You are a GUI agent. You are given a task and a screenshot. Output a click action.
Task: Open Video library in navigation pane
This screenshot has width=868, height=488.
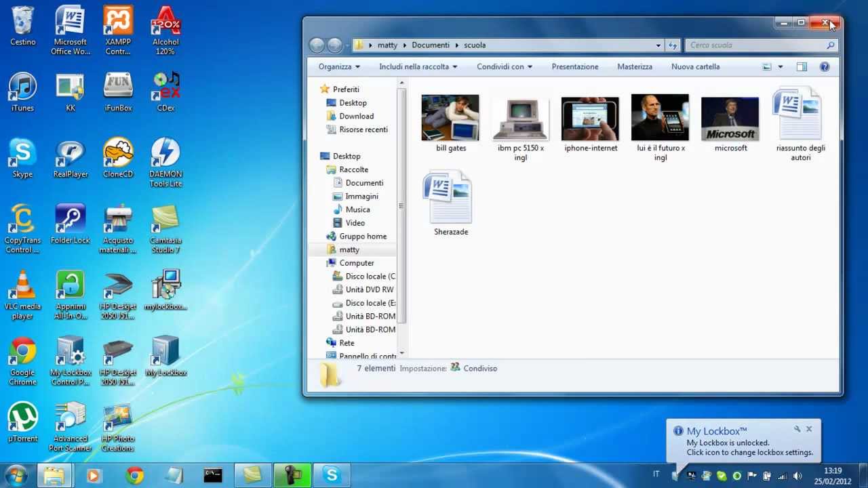(355, 223)
